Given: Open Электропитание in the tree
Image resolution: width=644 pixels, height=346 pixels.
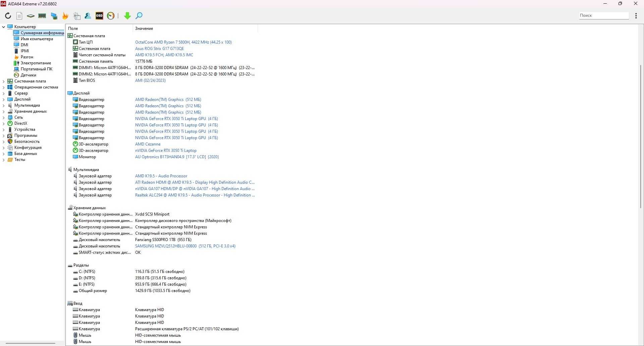Looking at the screenshot, I should pos(33,63).
